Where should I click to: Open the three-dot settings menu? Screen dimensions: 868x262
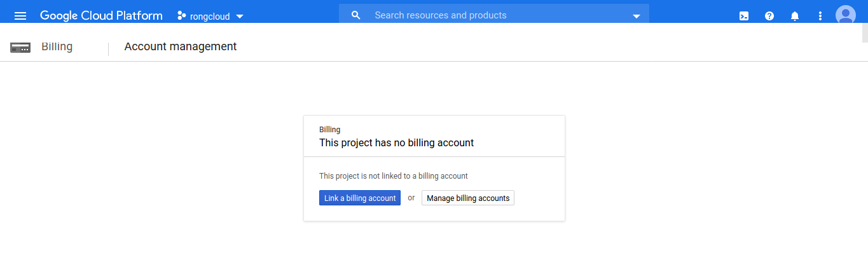point(820,16)
